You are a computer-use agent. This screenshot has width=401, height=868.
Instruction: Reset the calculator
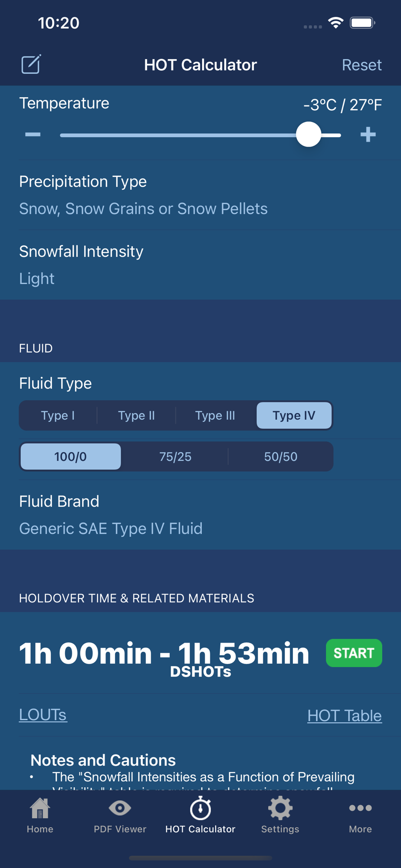click(x=362, y=65)
